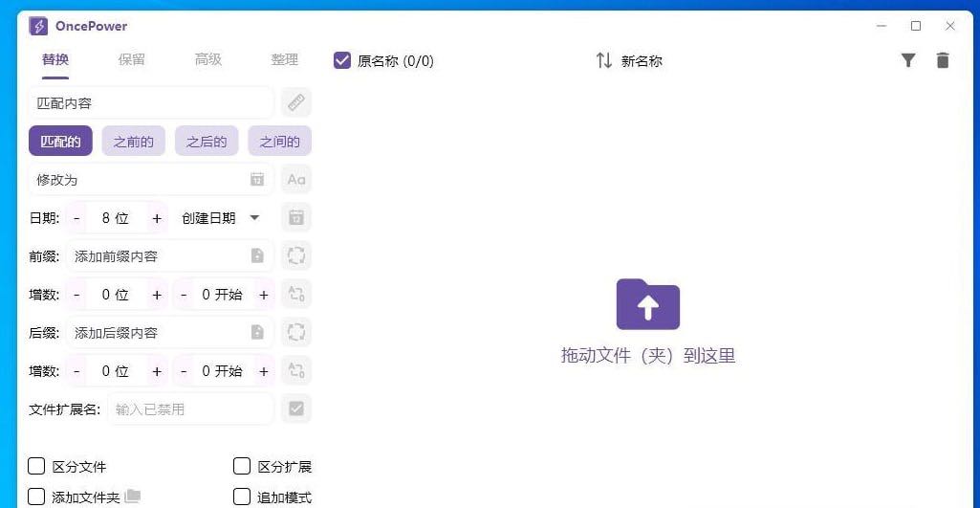This screenshot has width=980, height=508.
Task: Click the cycle icon right of 后缀 field
Action: [x=296, y=332]
